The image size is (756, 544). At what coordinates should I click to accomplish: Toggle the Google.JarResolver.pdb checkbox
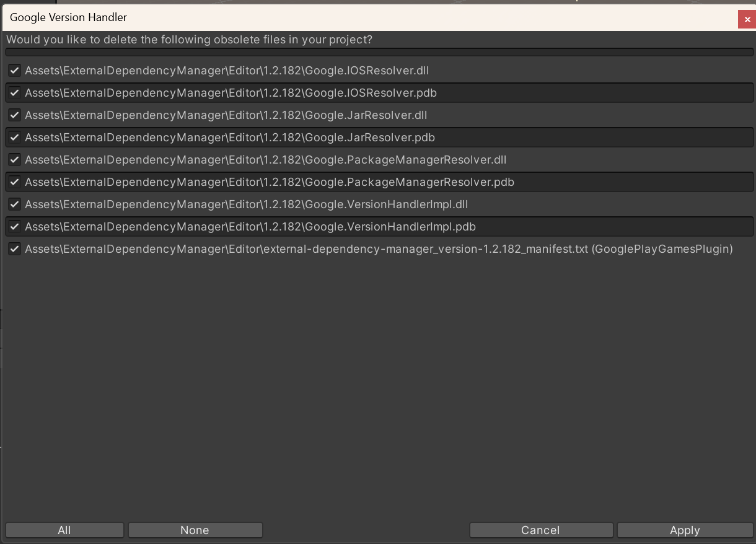coord(14,138)
